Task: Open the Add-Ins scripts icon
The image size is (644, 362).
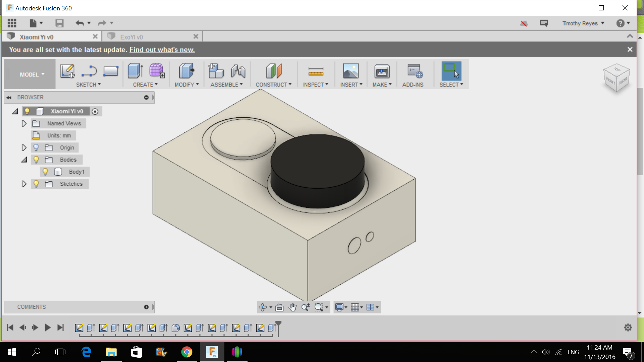Action: click(414, 71)
